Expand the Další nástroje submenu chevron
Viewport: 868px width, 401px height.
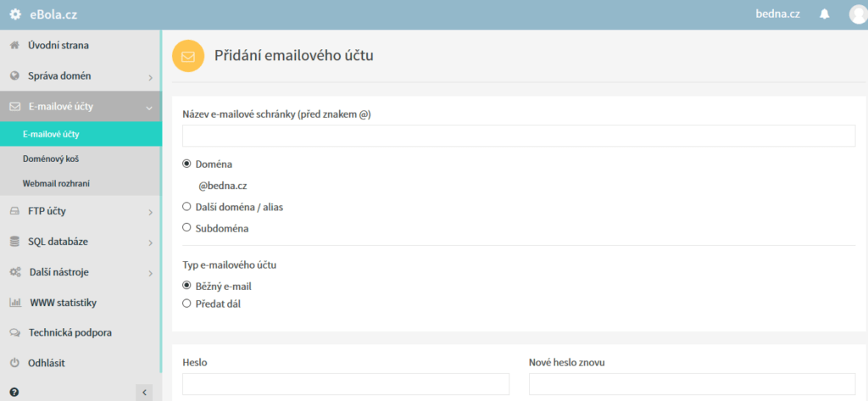click(150, 273)
